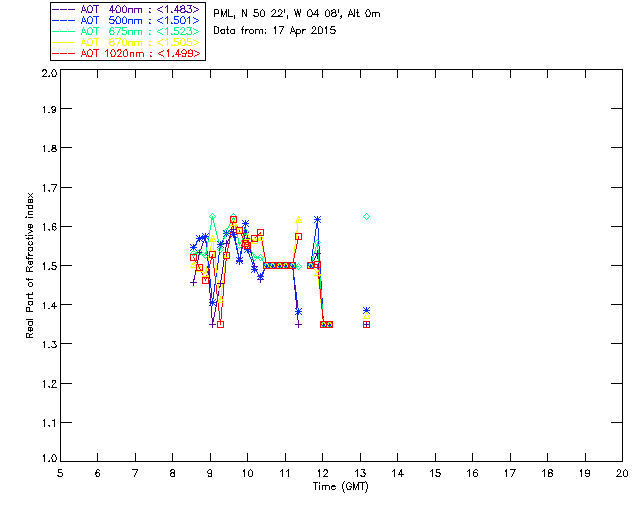The height and width of the screenshot is (512, 640).
Task: Click the isolated yellow triangle marker after 13 GMT
Action: [367, 316]
